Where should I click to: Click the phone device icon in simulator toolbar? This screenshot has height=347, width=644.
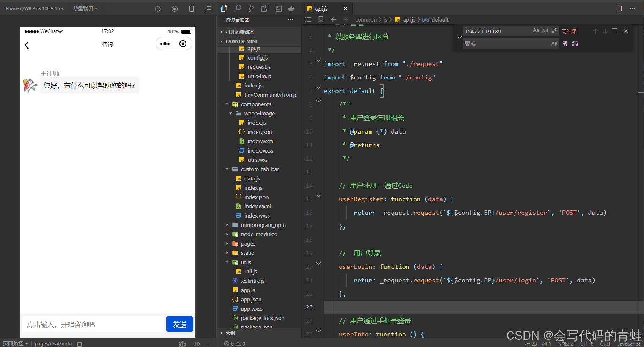pyautogui.click(x=192, y=8)
